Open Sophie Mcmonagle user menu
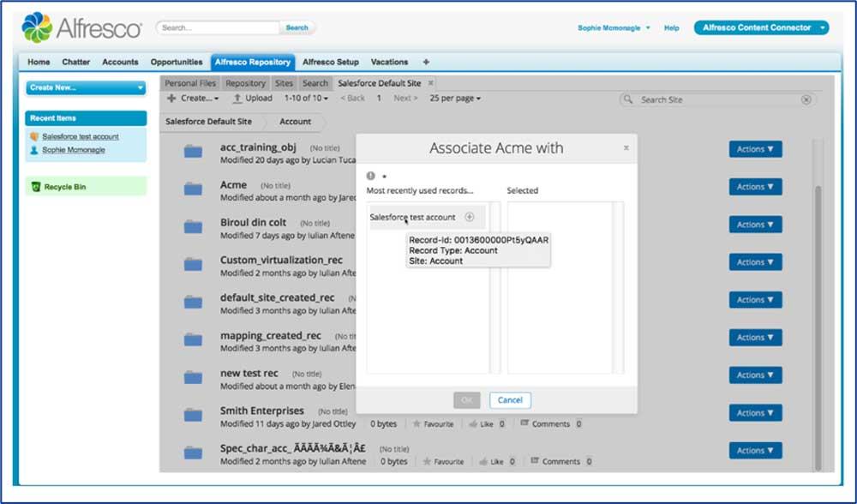The width and height of the screenshot is (857, 504). [614, 28]
